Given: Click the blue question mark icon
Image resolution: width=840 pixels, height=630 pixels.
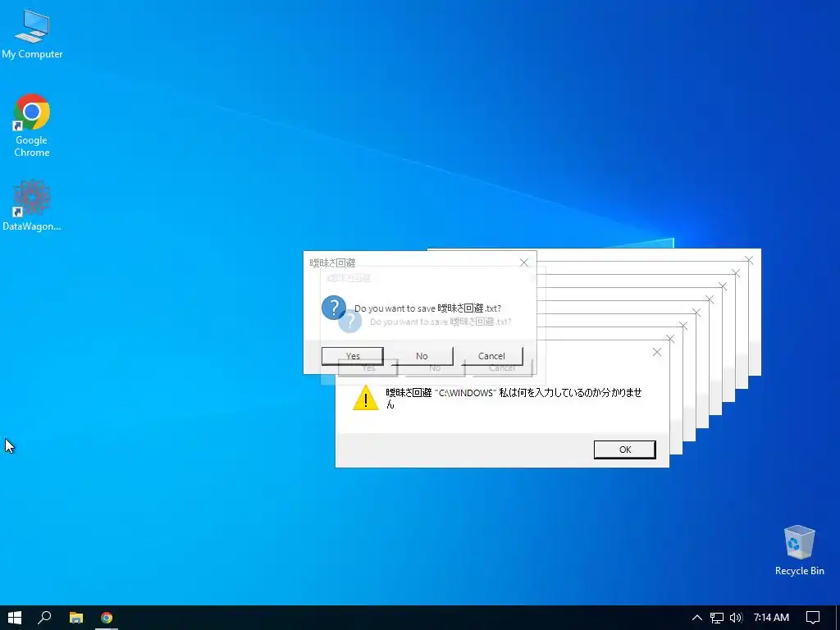Looking at the screenshot, I should (x=333, y=308).
